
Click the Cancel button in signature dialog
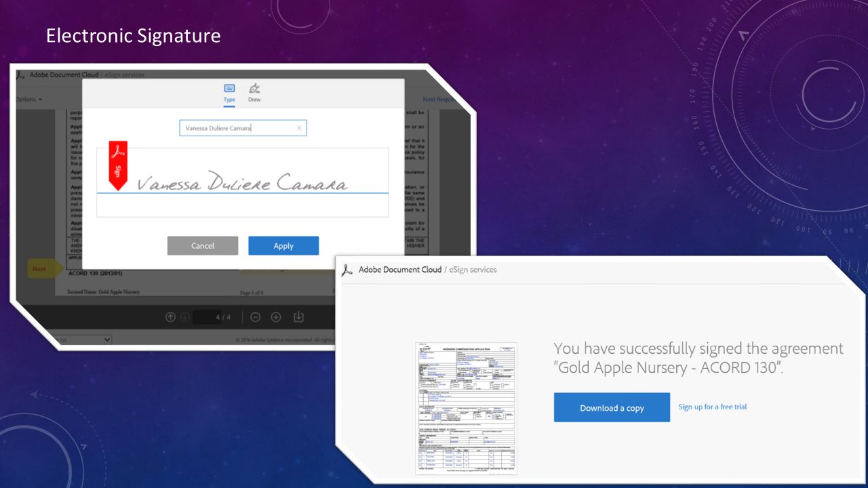click(x=203, y=245)
